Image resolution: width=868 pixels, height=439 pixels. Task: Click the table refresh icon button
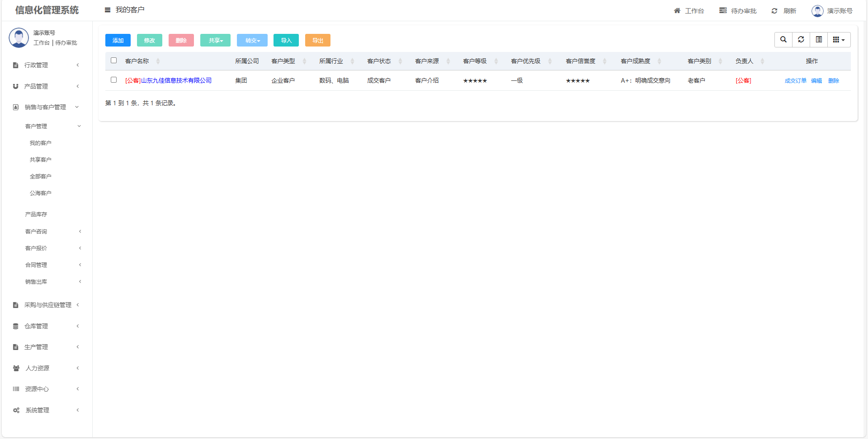[801, 40]
